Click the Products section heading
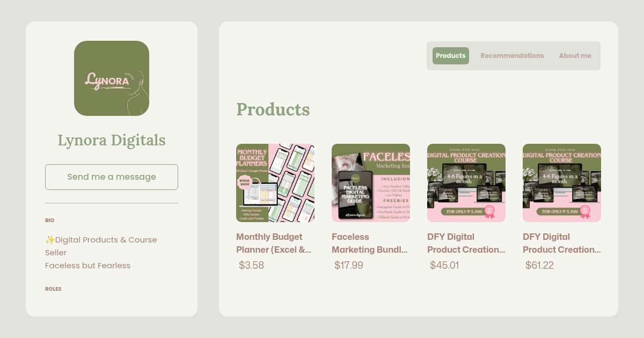Image resolution: width=644 pixels, height=338 pixels. pos(273,109)
